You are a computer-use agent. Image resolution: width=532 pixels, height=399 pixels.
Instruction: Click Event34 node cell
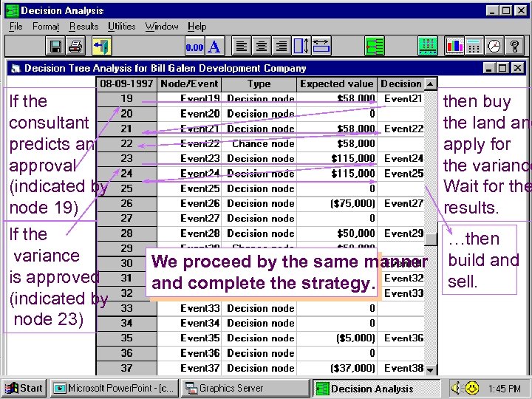(x=189, y=323)
